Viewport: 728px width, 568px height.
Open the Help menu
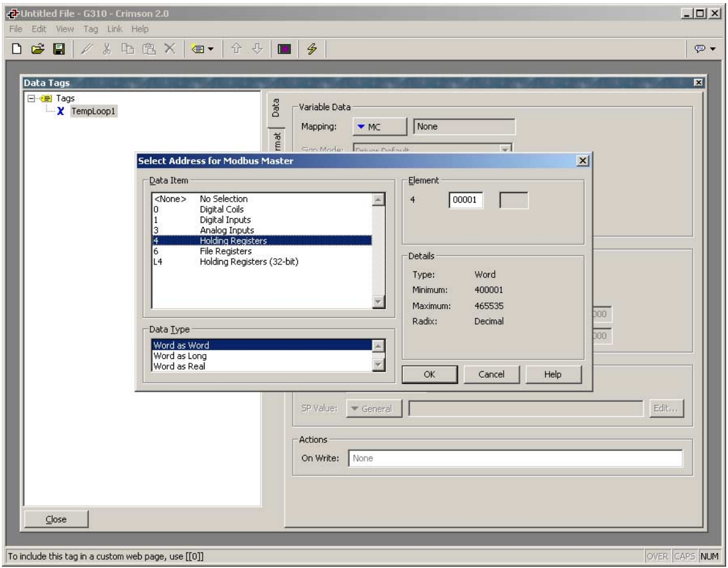click(140, 29)
